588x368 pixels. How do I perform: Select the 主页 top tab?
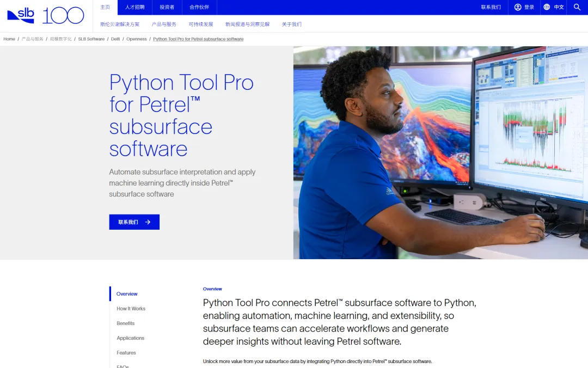[105, 7]
